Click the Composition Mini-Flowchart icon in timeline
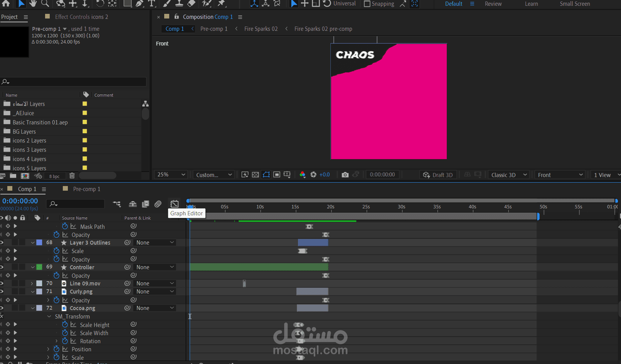The image size is (621, 364). pos(117,204)
